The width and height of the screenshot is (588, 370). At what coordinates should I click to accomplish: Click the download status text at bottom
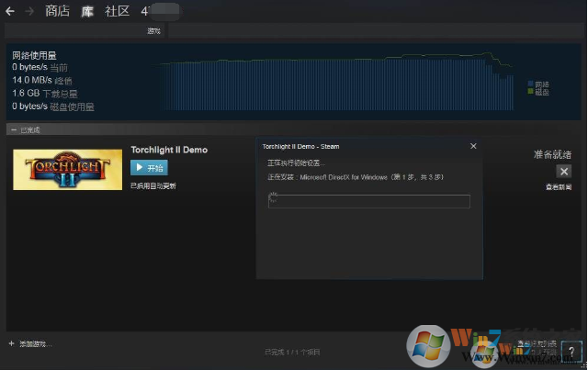click(x=292, y=352)
